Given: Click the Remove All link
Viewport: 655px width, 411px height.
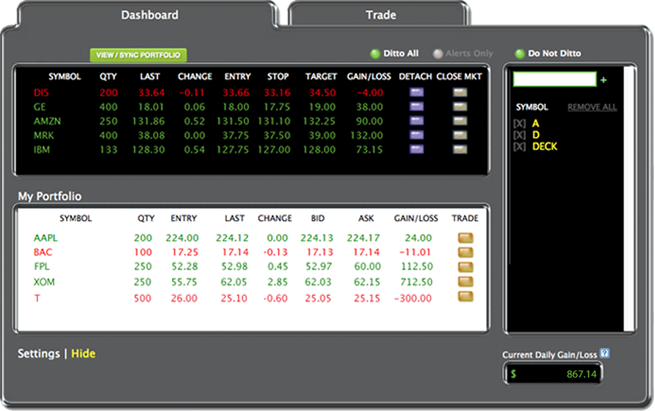Looking at the screenshot, I should pyautogui.click(x=592, y=107).
